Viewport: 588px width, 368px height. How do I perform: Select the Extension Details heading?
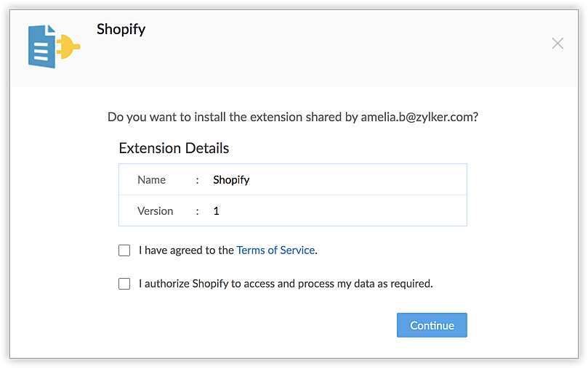(x=174, y=149)
